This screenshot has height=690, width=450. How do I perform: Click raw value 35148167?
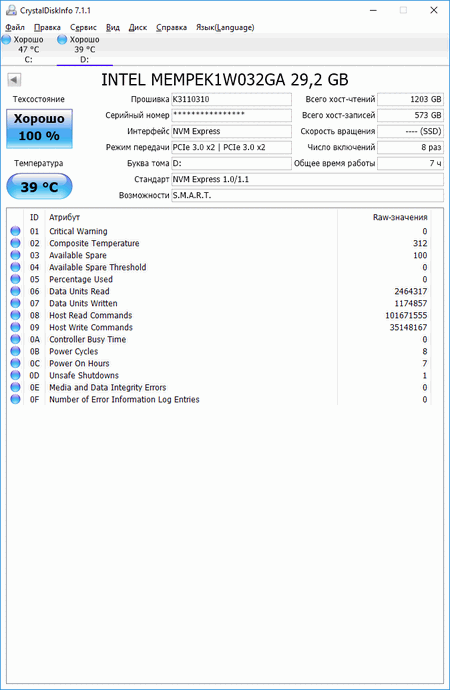pos(408,327)
